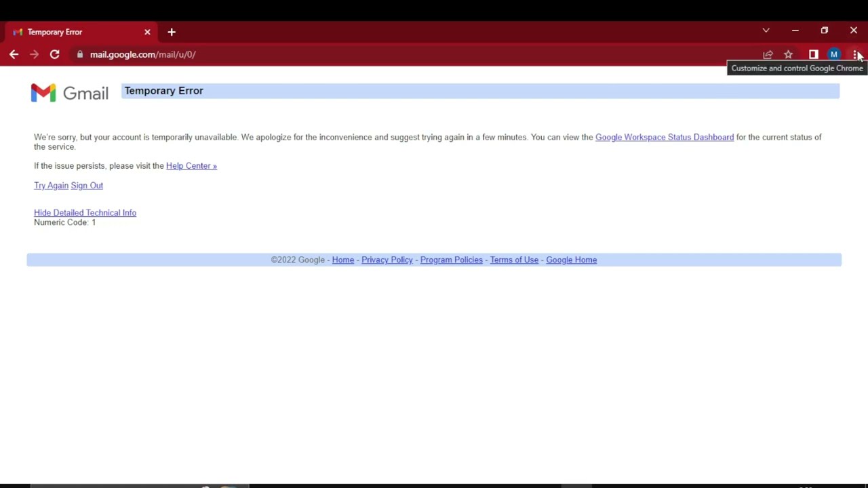The image size is (868, 488).
Task: Open the footer Home link
Action: 343,260
